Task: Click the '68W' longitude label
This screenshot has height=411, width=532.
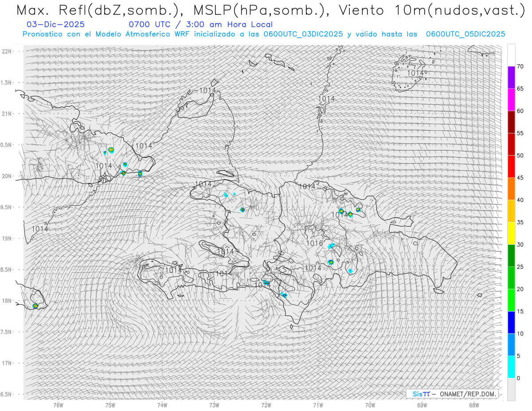Action: 474,404
